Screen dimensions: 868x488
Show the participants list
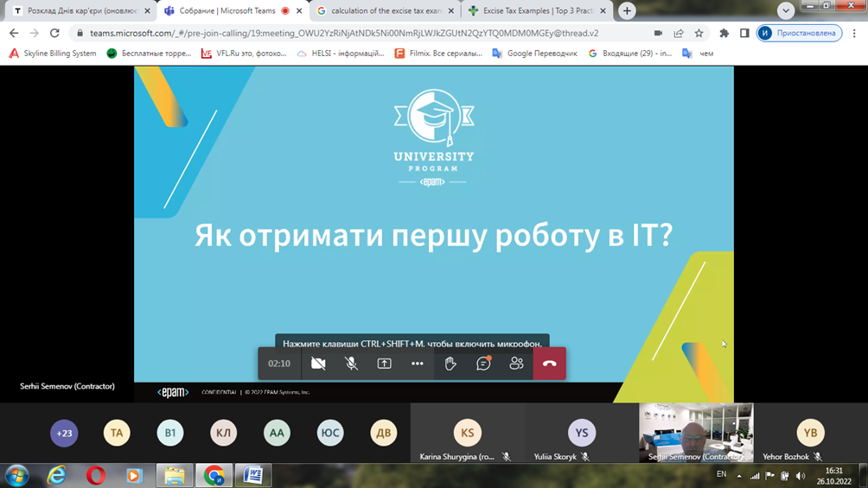pyautogui.click(x=516, y=364)
